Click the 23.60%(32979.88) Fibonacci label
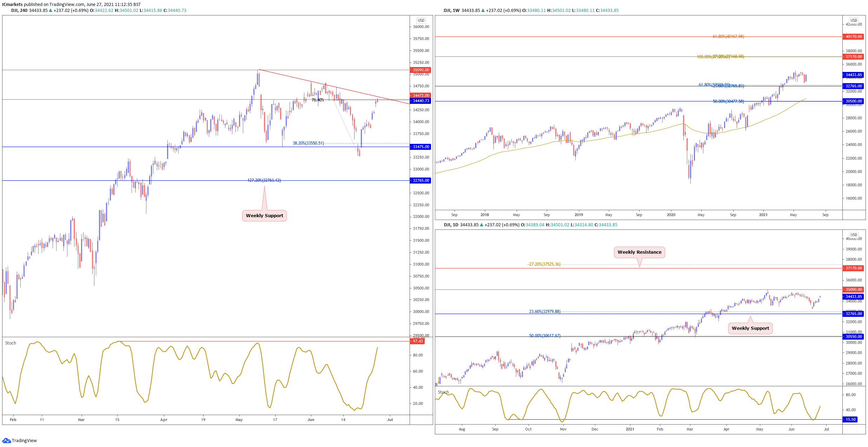Screen dimensions: 868x447 point(545,312)
